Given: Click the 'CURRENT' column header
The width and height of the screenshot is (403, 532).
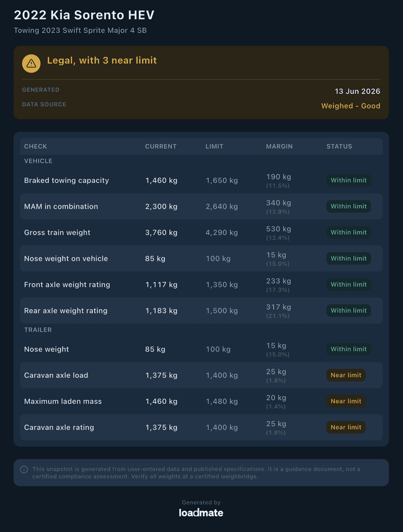Looking at the screenshot, I should point(161,146).
